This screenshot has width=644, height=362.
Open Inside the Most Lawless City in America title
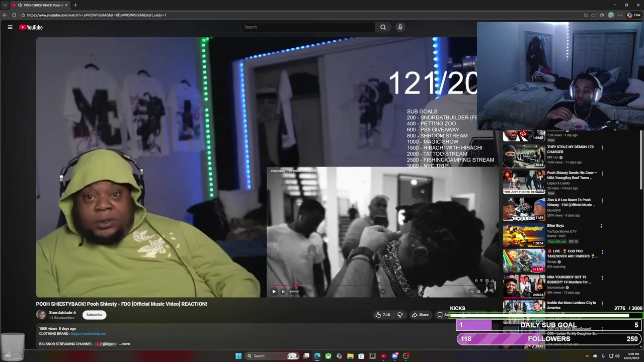tap(572, 305)
